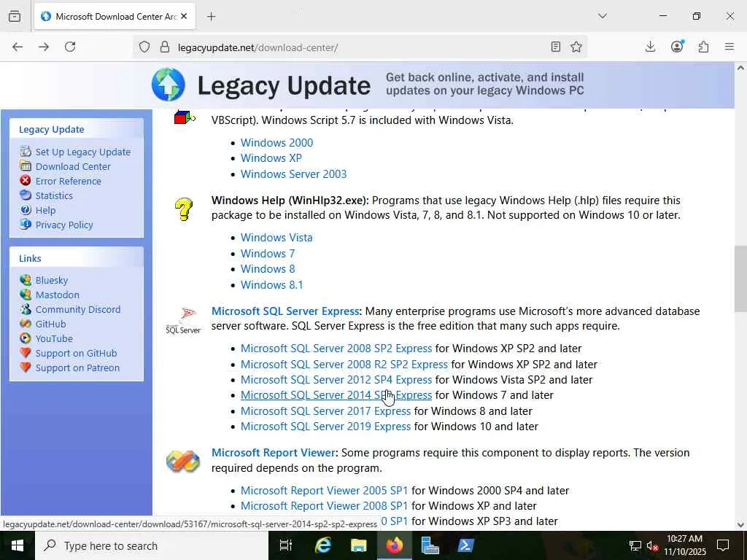
Task: Click the site padlock icon
Action: (x=165, y=47)
